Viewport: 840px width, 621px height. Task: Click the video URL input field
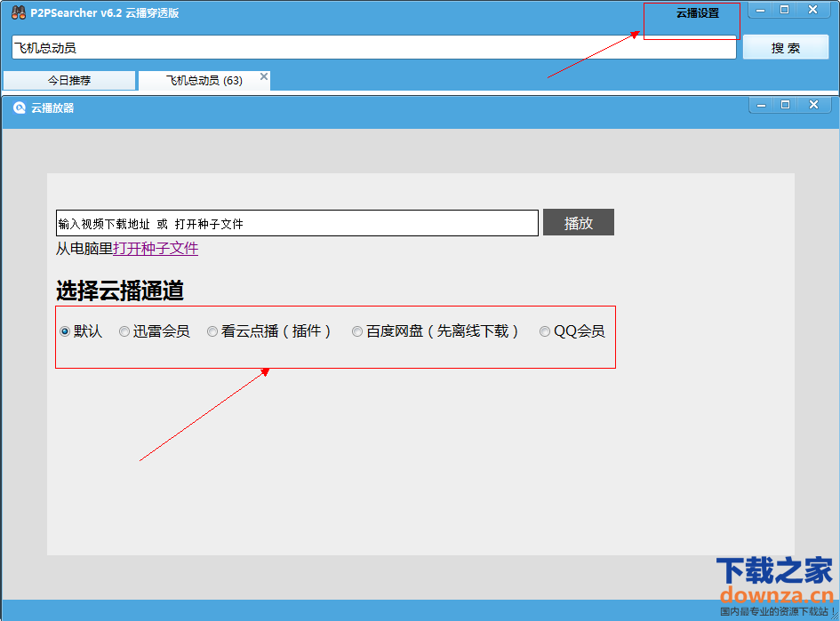point(297,223)
